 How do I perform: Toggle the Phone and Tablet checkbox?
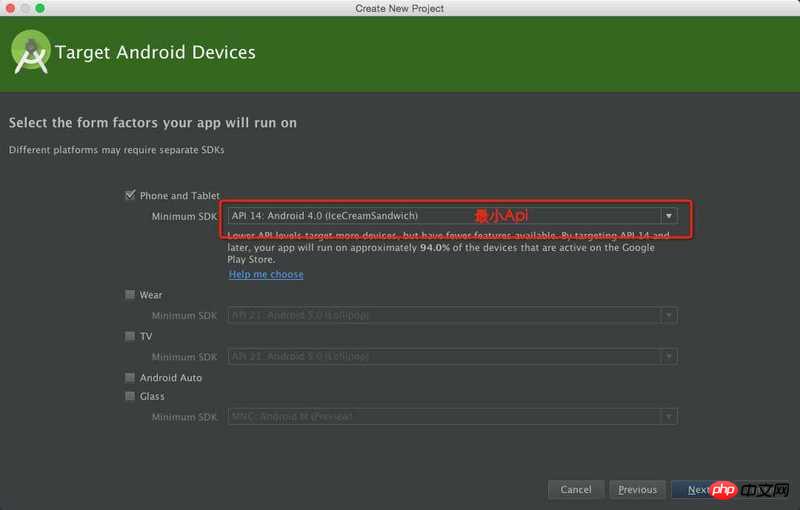click(130, 196)
